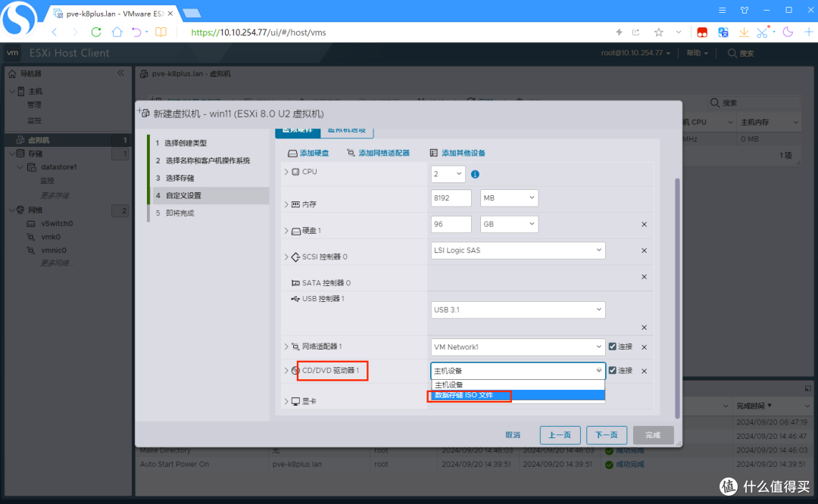The height and width of the screenshot is (504, 818).
Task: Expand the SCSI controller 0 row
Action: [x=286, y=257]
